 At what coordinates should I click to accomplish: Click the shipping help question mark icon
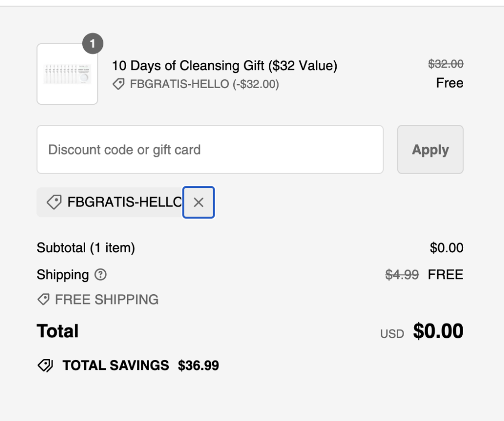[x=100, y=274]
